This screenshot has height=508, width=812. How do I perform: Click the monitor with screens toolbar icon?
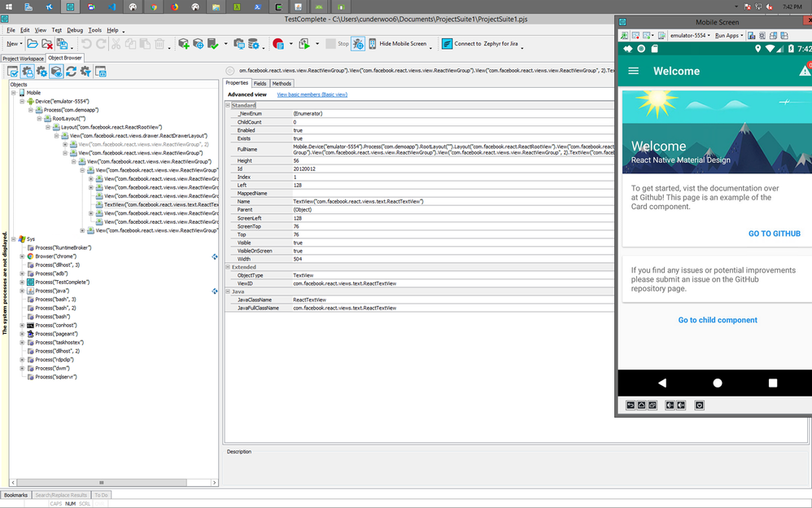coord(238,44)
